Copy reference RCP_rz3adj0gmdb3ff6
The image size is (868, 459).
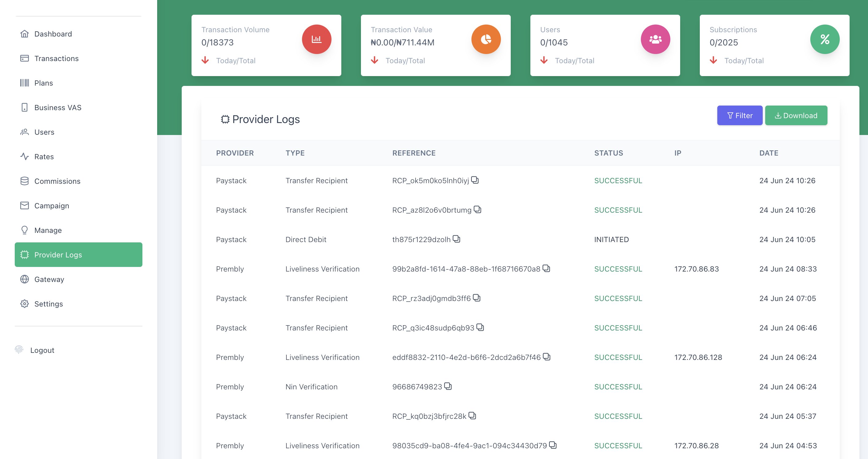pyautogui.click(x=476, y=298)
